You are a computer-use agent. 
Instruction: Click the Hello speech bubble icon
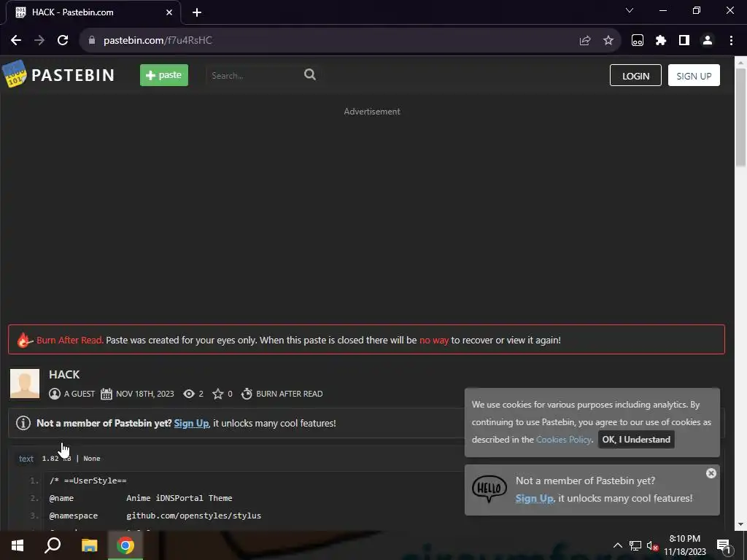point(489,489)
